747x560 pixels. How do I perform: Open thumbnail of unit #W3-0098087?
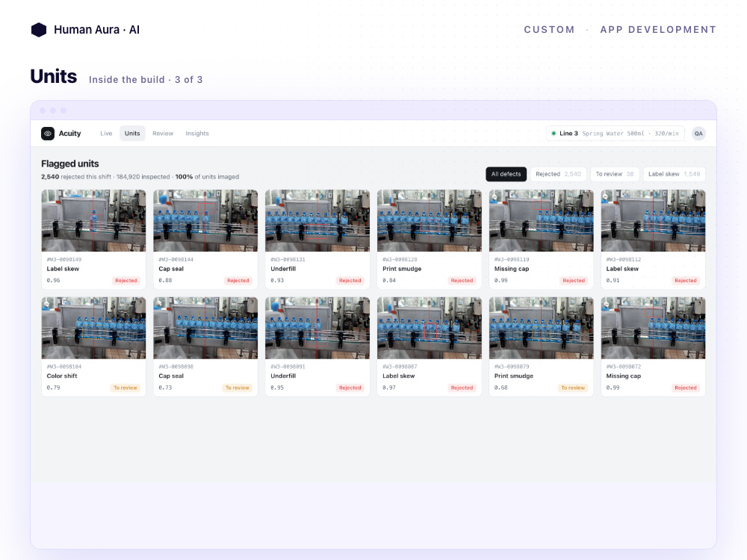point(430,328)
